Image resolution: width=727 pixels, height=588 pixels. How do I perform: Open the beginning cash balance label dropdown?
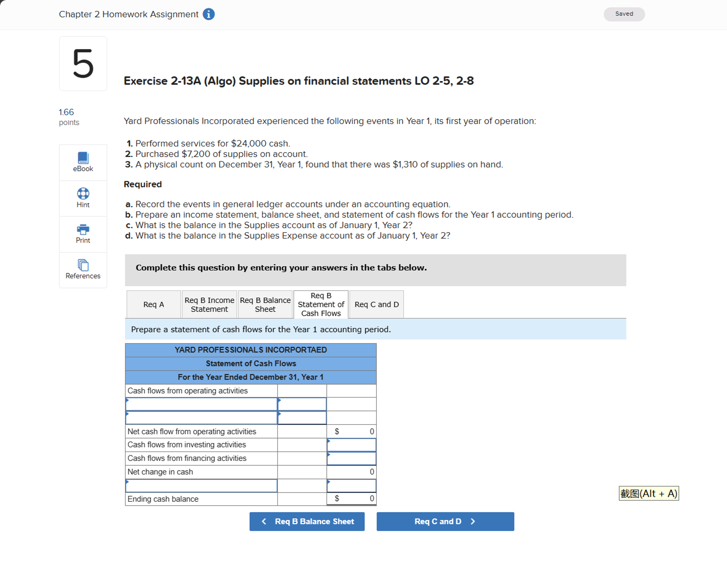point(201,486)
